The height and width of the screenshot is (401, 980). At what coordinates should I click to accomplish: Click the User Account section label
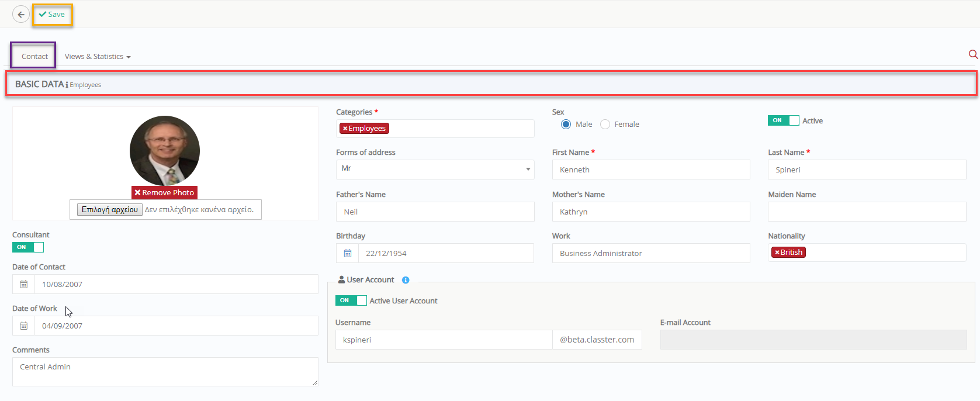coord(370,280)
